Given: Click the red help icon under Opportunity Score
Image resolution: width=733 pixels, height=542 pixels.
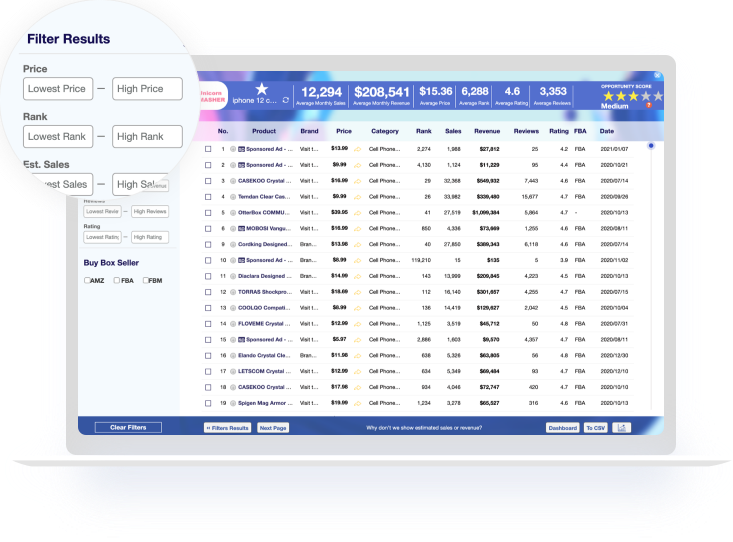Looking at the screenshot, I should (x=648, y=105).
